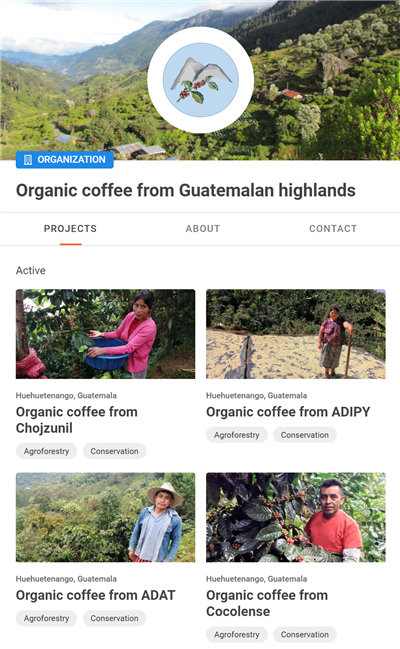Select Conservation tag under ADIPY project

pos(305,435)
